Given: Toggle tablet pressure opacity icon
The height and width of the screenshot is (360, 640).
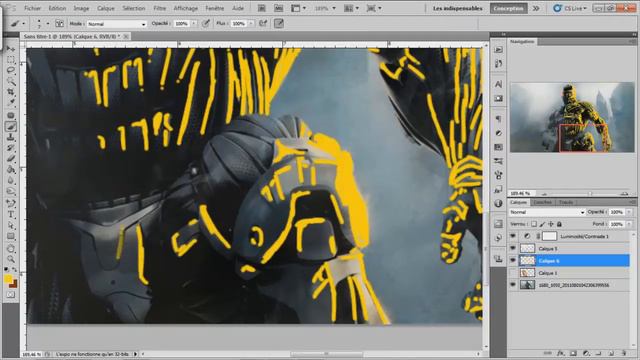Looking at the screenshot, I should (206, 24).
